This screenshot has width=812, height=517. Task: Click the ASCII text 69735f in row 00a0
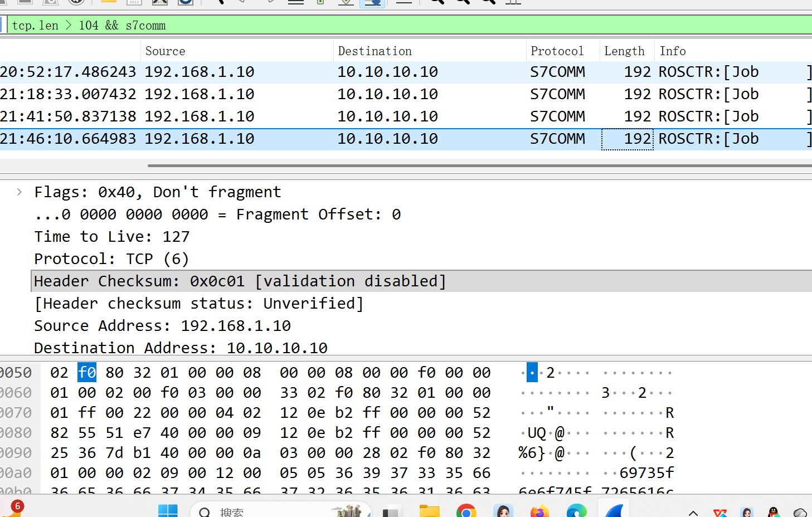coord(646,472)
